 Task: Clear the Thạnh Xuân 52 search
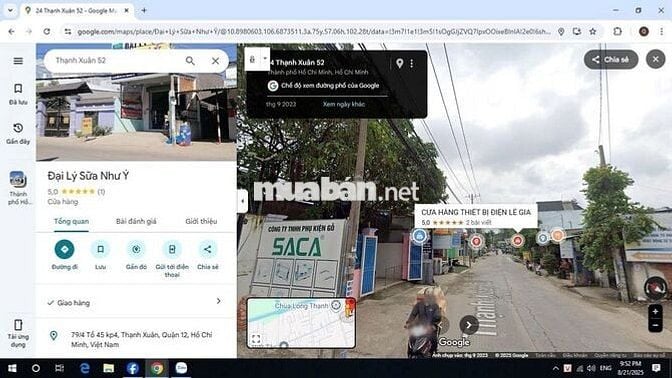[x=215, y=61]
